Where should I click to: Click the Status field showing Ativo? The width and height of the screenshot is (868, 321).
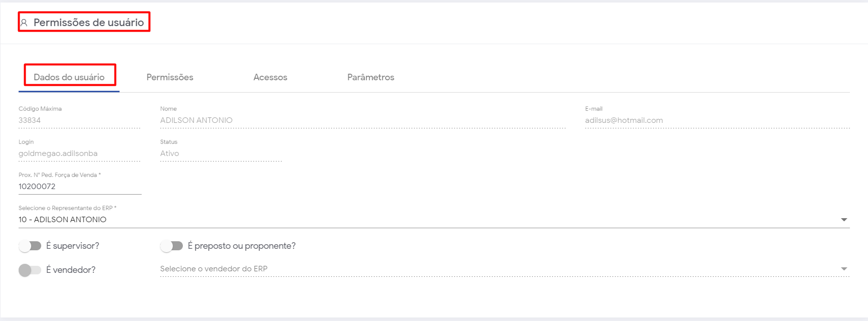[221, 153]
